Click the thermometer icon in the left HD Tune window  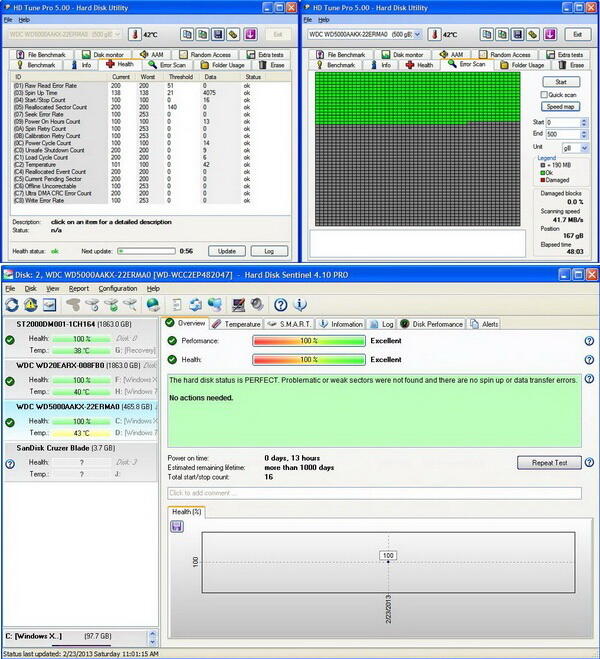(134, 34)
